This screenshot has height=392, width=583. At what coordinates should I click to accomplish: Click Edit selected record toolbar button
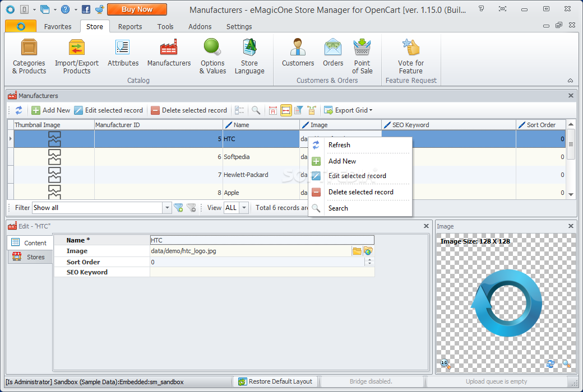(109, 110)
